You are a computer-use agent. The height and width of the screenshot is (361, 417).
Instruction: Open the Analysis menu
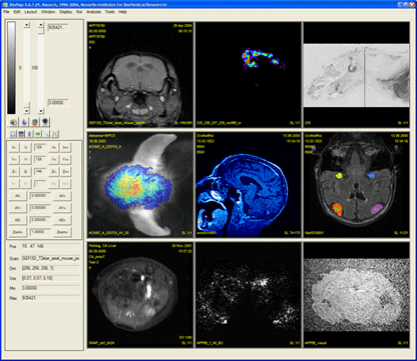click(93, 12)
